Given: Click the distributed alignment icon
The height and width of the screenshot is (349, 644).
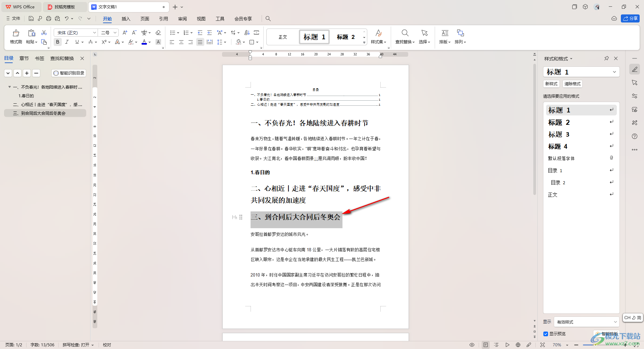Looking at the screenshot, I should [x=210, y=42].
